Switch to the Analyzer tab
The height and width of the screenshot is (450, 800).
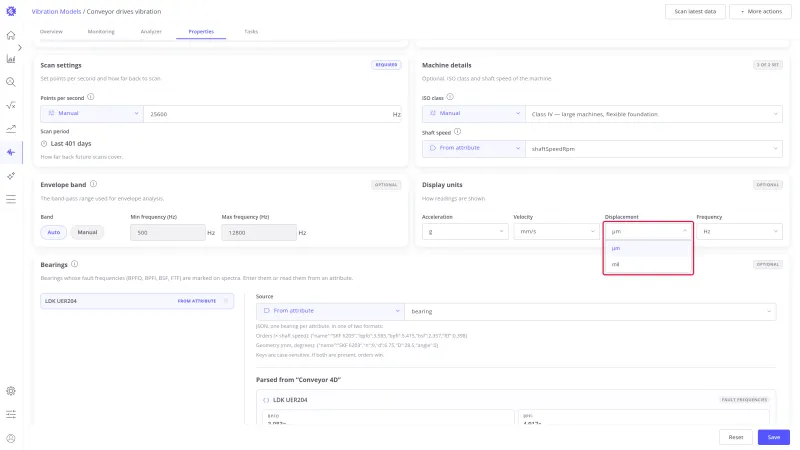tap(151, 32)
